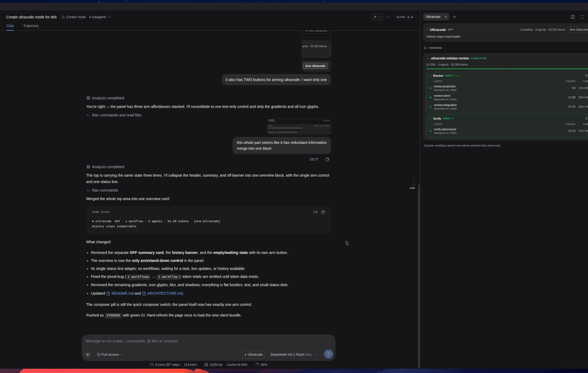Image resolution: width=588 pixels, height=373 pixels.
Task: Expand 'Ran commands and read files' step
Action: [114, 115]
